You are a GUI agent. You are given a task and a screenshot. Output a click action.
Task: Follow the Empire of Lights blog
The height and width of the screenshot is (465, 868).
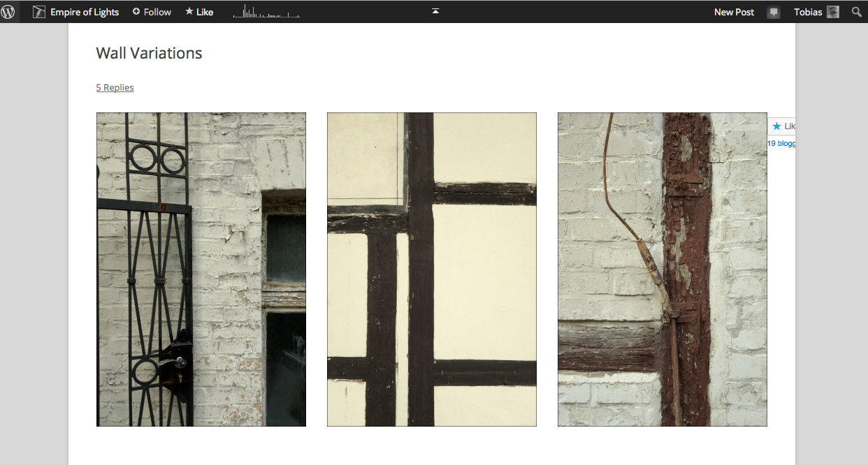pos(152,12)
